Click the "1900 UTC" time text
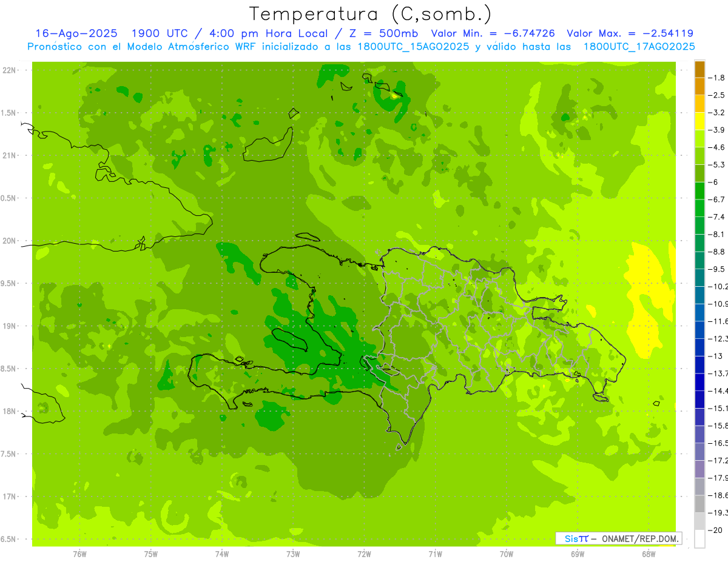Screen dimensions: 728x562 [159, 33]
